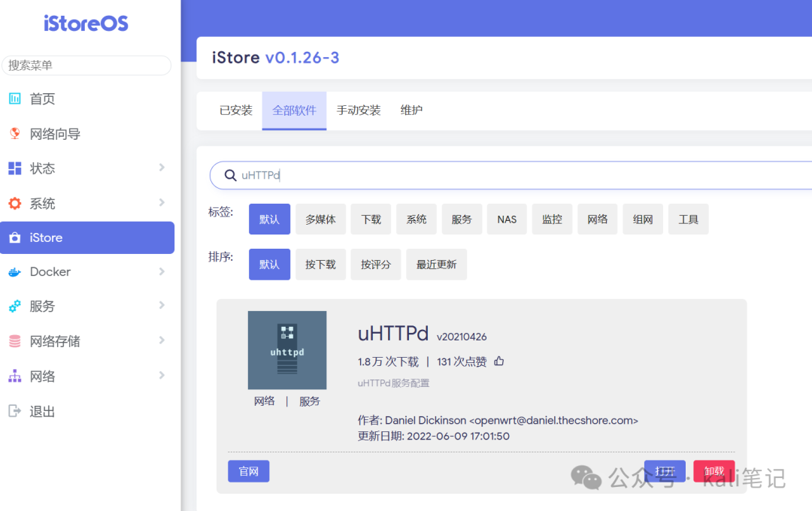Viewport: 812px width, 511px height.
Task: Click the search magnifier icon
Action: [231, 175]
